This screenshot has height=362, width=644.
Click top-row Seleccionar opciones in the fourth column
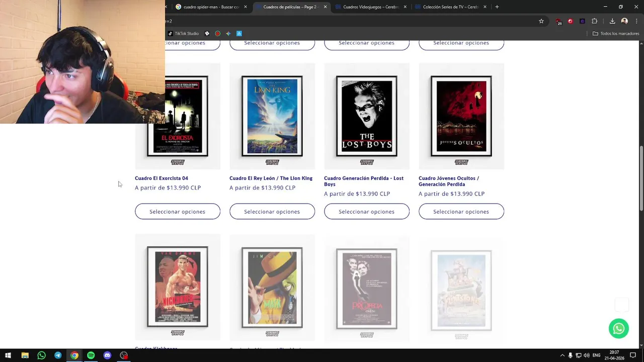click(461, 44)
